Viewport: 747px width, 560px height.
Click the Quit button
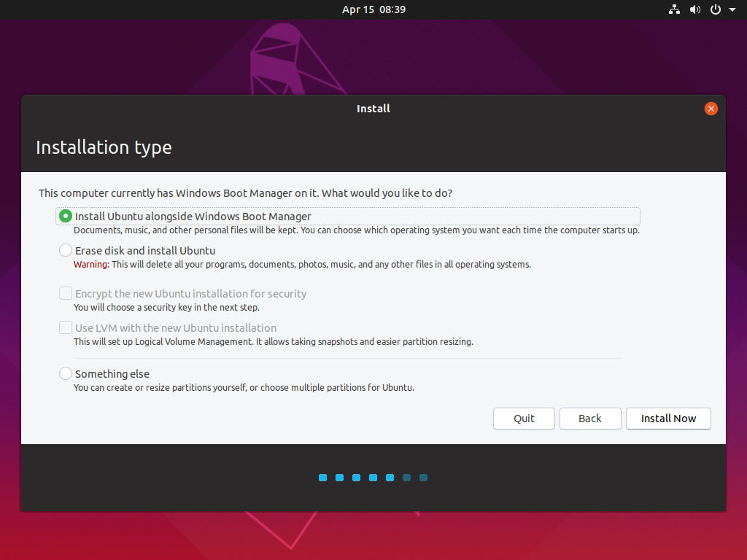point(524,419)
